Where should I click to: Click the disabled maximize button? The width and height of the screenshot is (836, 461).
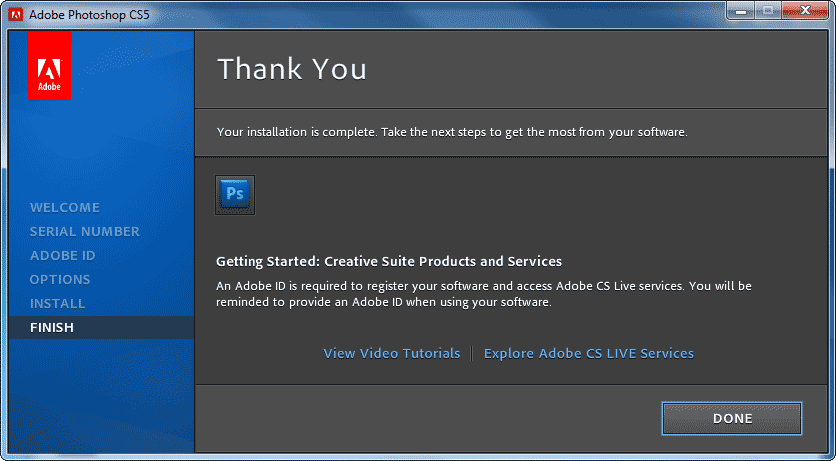(768, 11)
